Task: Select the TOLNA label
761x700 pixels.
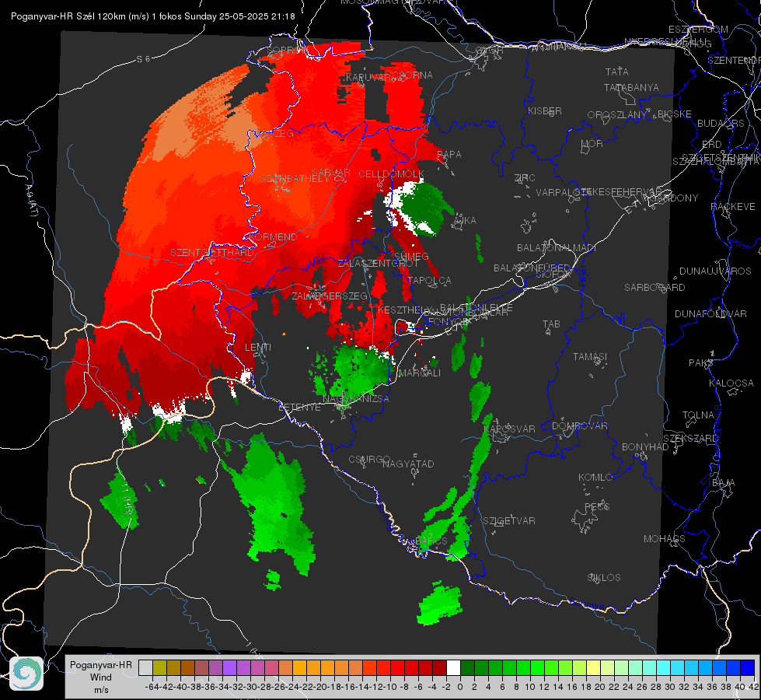Action: 698,415
